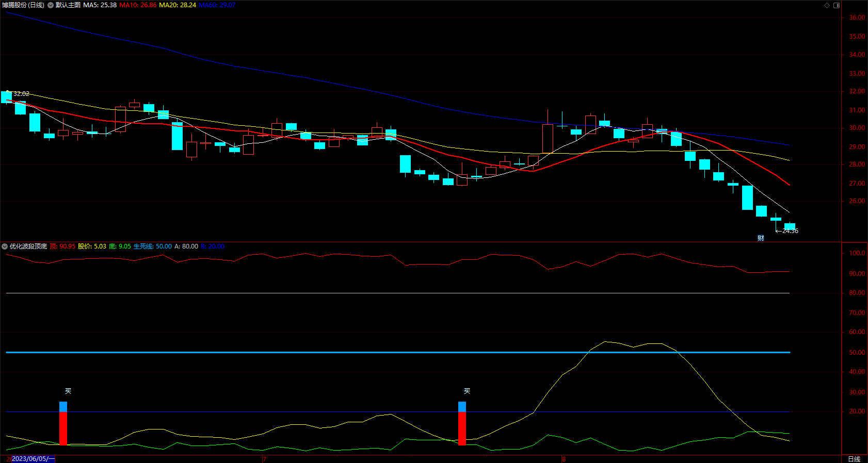Click the MA10: 26.86 label
This screenshot has width=868, height=463.
[138, 5]
